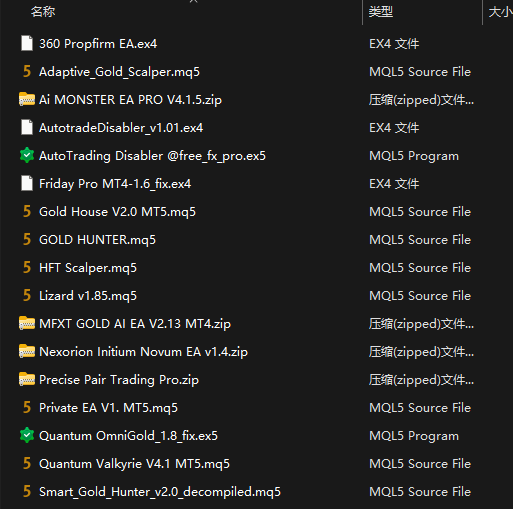Click zip icon for Precise Pair Trading Pro
This screenshot has height=509, width=513.
27,379
